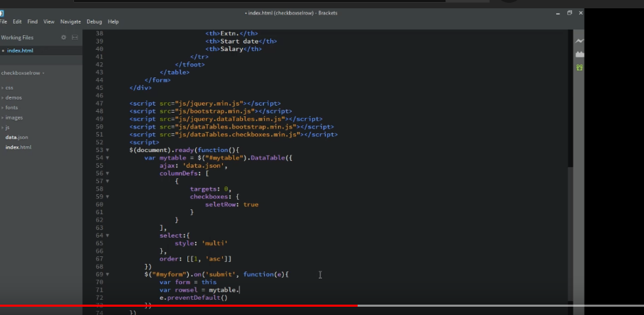Open Working Files settings gear
This screenshot has width=644, height=315.
[64, 37]
